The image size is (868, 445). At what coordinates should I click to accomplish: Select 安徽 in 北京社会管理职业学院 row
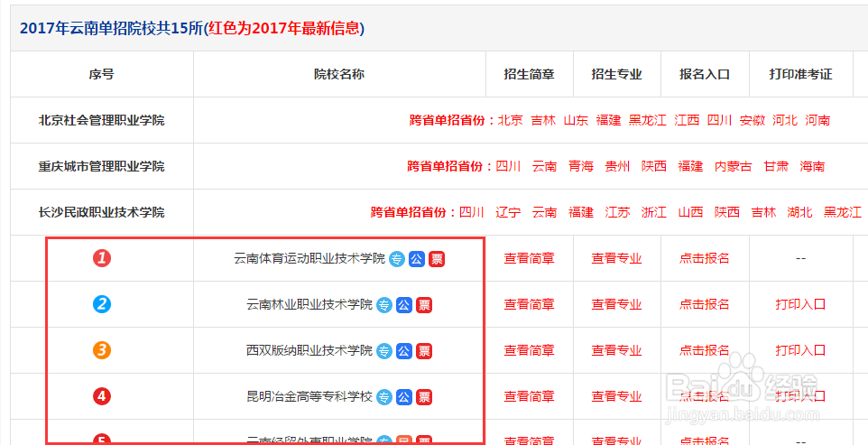(753, 120)
